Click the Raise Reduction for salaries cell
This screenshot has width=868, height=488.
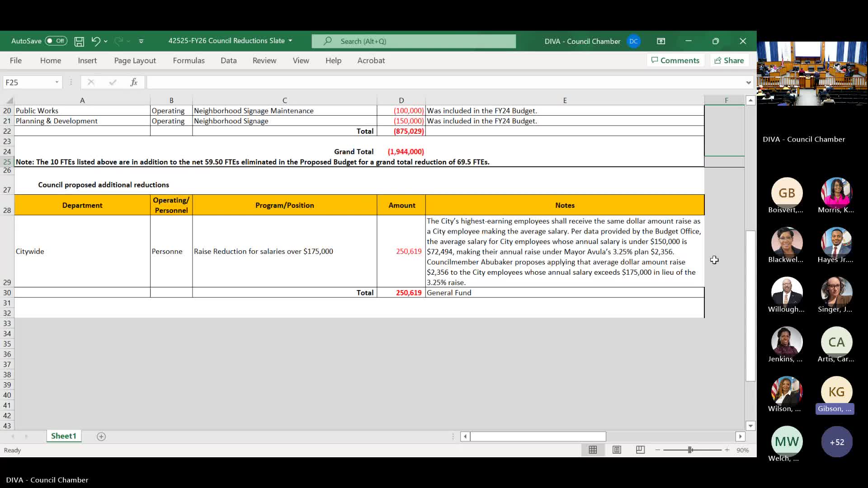click(285, 251)
